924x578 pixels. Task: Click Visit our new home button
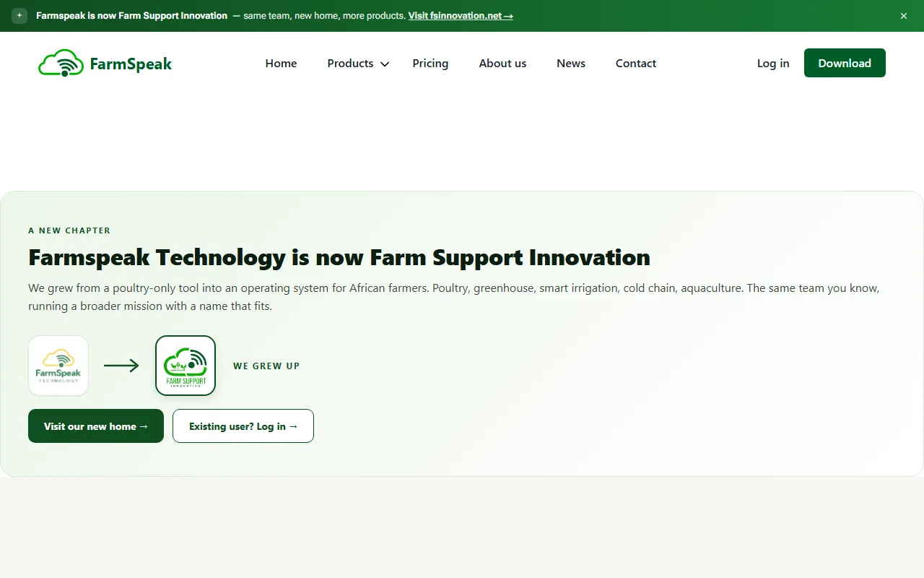pos(96,426)
